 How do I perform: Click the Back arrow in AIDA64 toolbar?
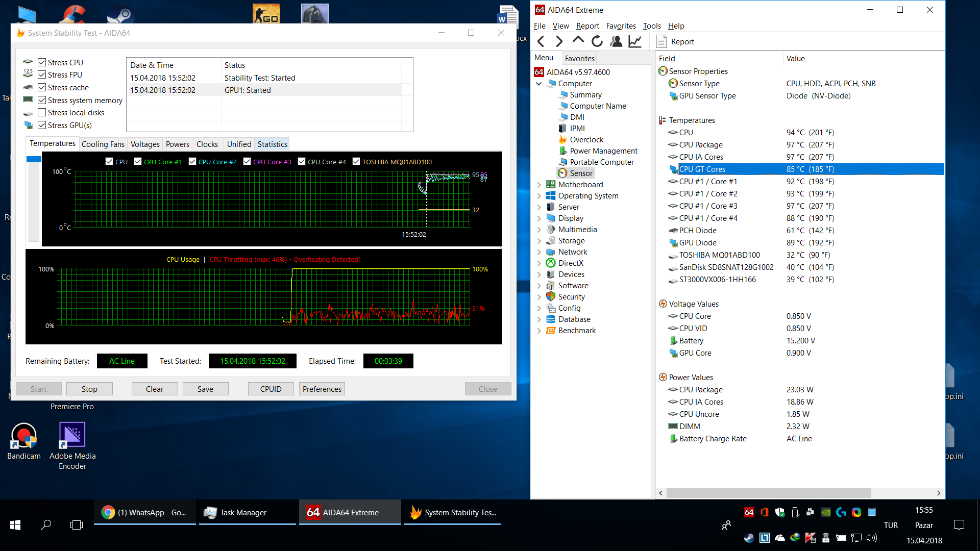tap(541, 41)
